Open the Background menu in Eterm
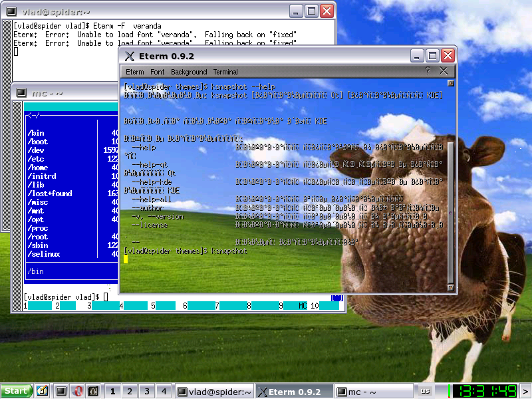 click(x=189, y=72)
